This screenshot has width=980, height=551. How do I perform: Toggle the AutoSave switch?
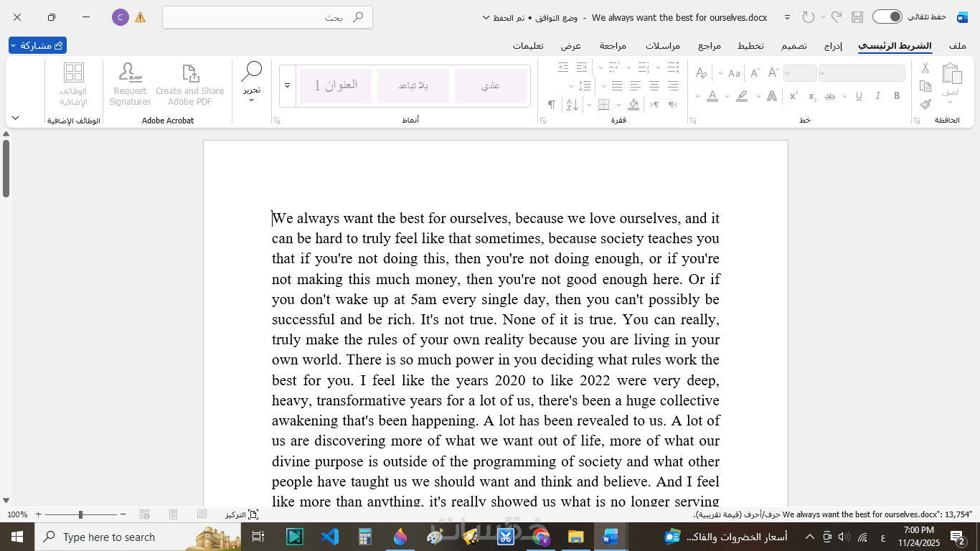coord(887,17)
